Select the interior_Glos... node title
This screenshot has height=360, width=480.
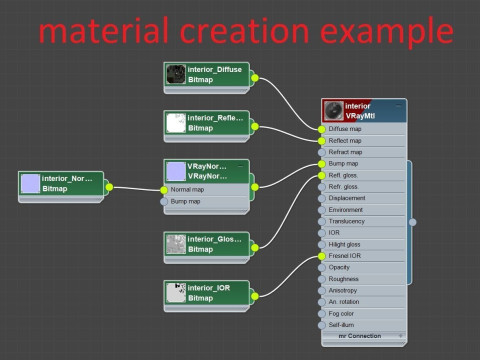(215, 239)
